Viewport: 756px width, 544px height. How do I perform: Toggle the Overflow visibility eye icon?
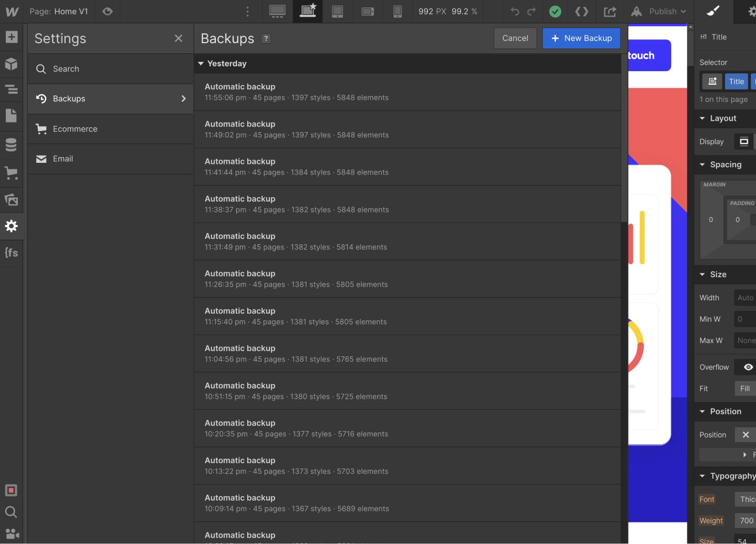click(x=749, y=367)
